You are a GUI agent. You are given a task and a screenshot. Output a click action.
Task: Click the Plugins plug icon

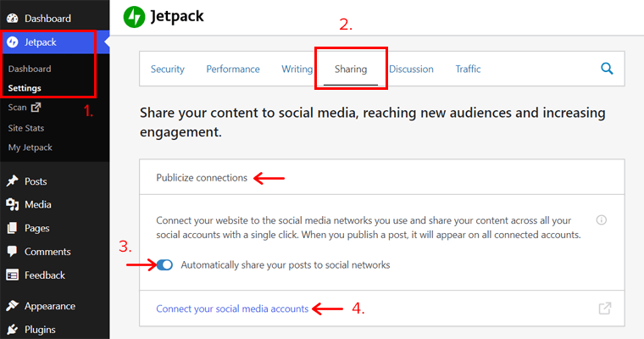(x=13, y=330)
